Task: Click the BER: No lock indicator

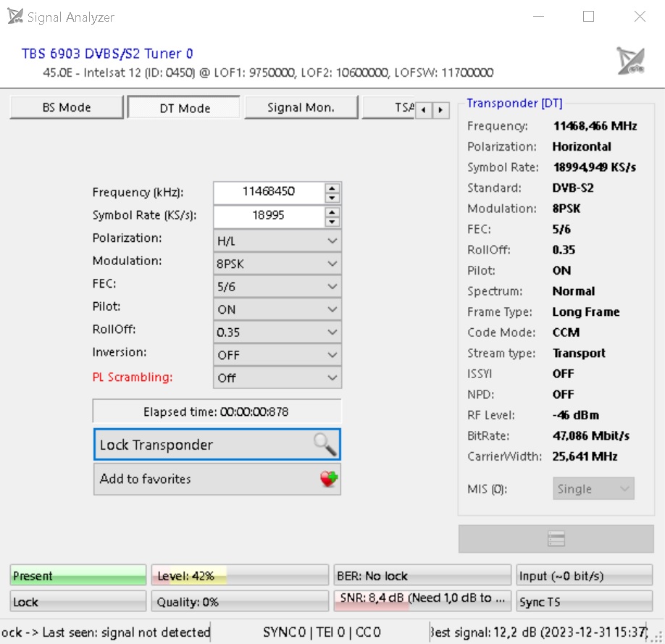Action: tap(422, 576)
